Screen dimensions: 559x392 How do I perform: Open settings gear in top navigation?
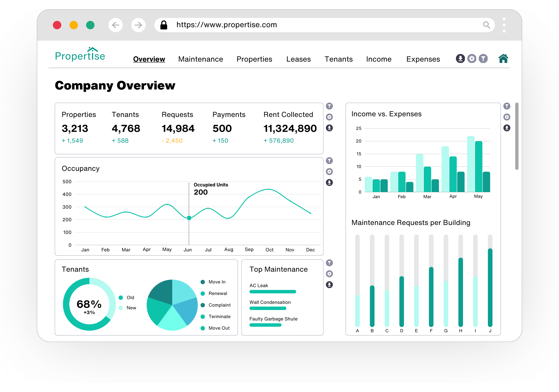(x=472, y=59)
